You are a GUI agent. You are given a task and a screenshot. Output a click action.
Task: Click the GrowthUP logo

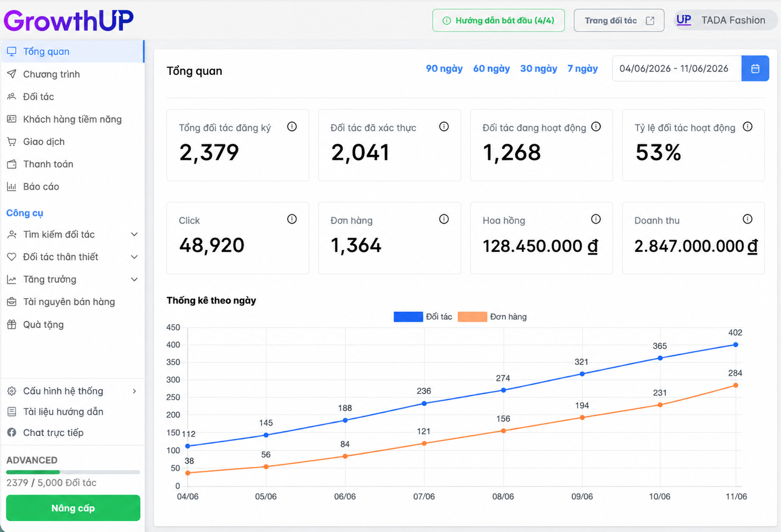[x=68, y=21]
